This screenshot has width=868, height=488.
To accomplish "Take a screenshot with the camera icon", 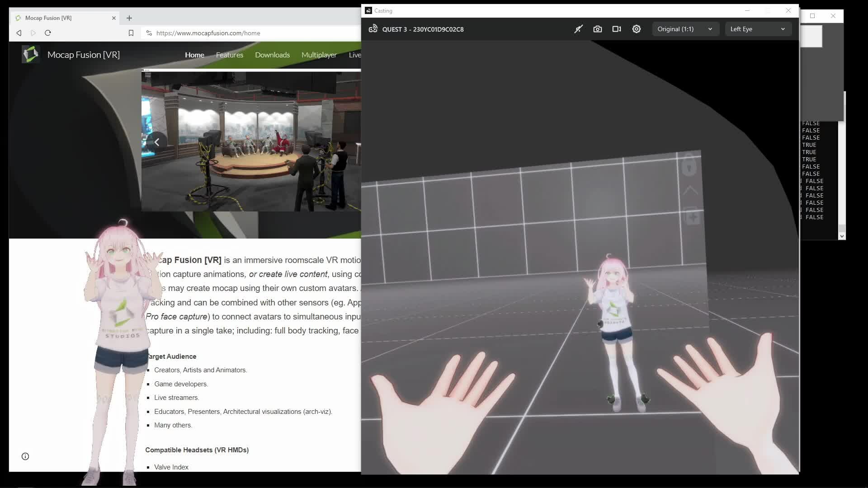I will point(598,29).
